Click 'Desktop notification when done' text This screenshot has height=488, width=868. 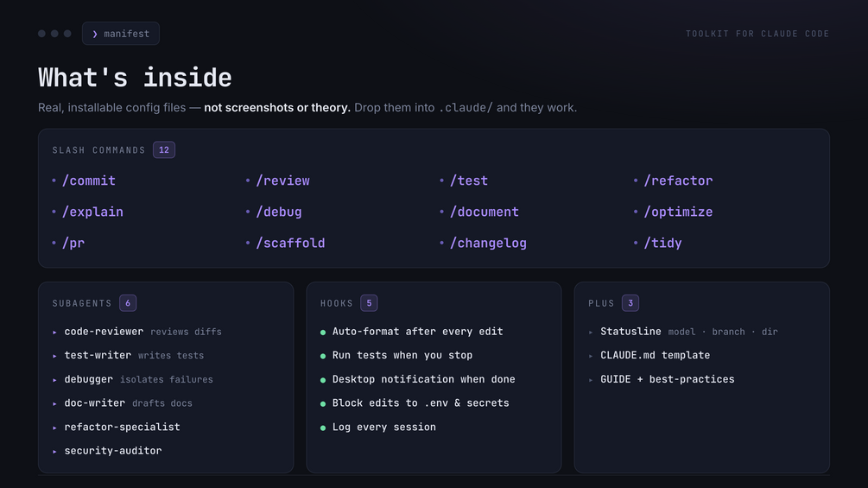click(x=423, y=379)
